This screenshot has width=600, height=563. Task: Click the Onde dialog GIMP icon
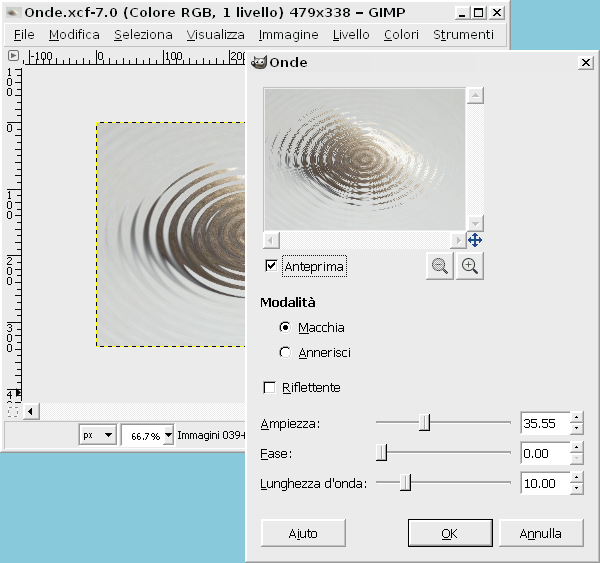coord(259,62)
